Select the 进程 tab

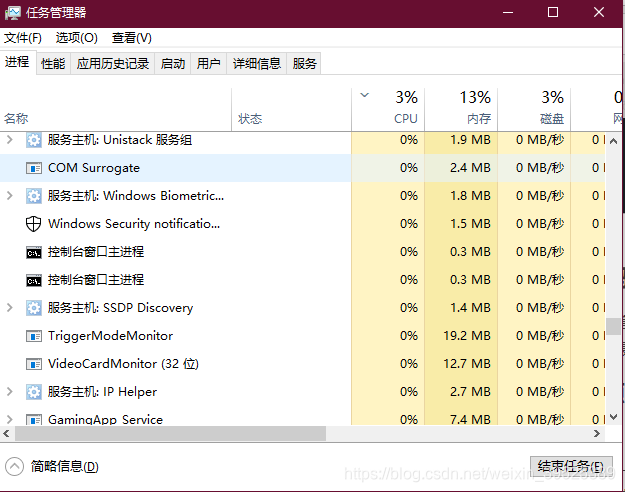(17, 62)
